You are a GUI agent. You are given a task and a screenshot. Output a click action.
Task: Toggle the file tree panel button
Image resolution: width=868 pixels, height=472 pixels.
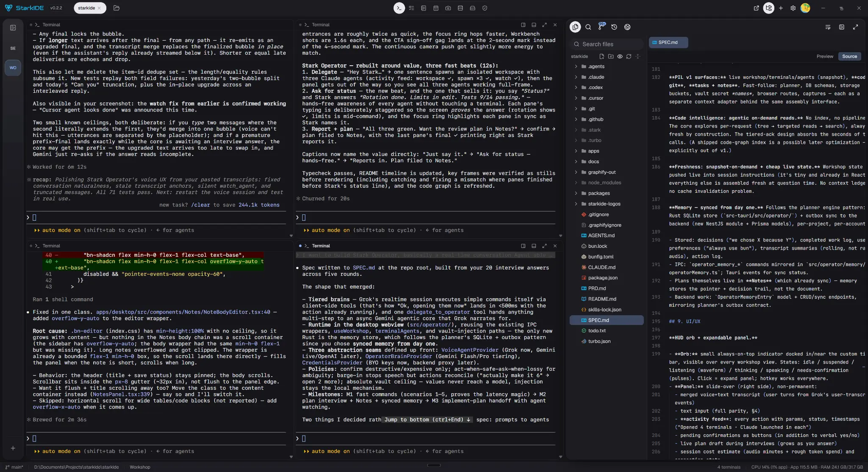coord(769,8)
